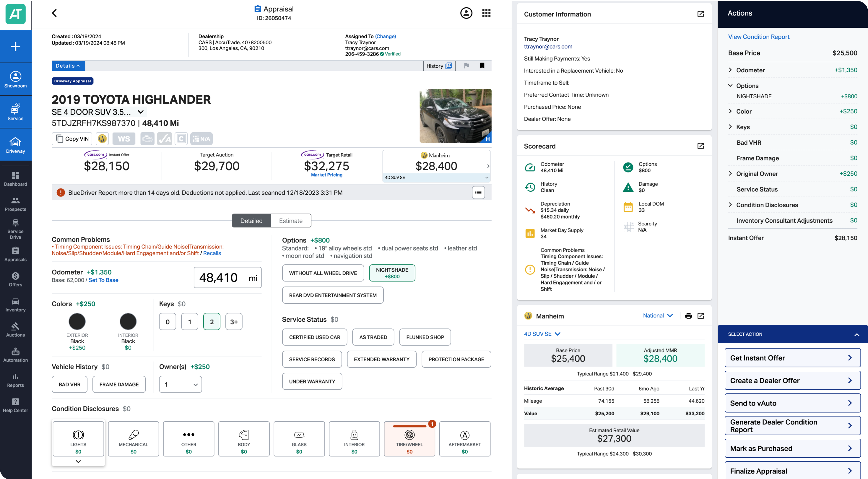Click the Manheim badge under the VIN
868x479 pixels.
[x=102, y=139]
